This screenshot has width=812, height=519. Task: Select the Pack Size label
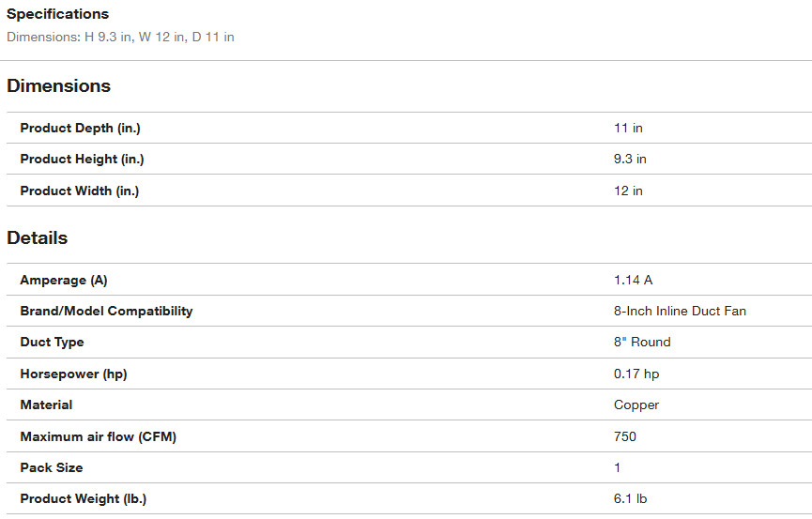coord(51,467)
